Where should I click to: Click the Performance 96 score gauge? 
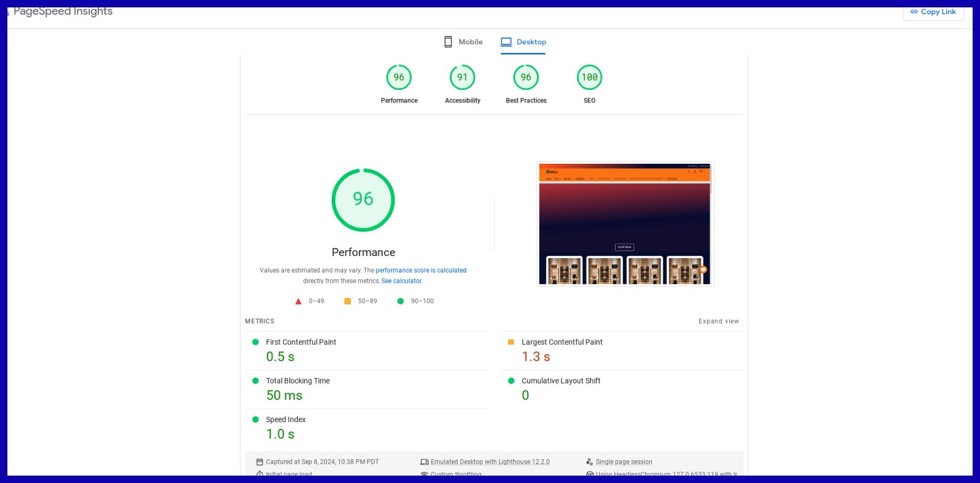pyautogui.click(x=399, y=77)
